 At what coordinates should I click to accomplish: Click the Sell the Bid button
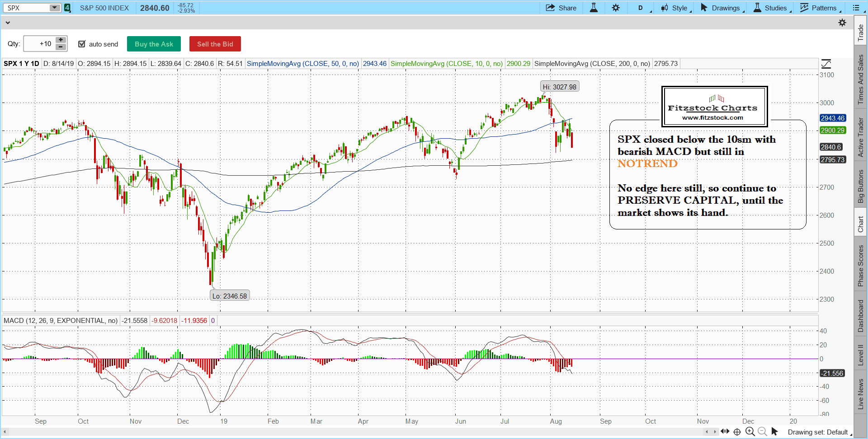[215, 44]
